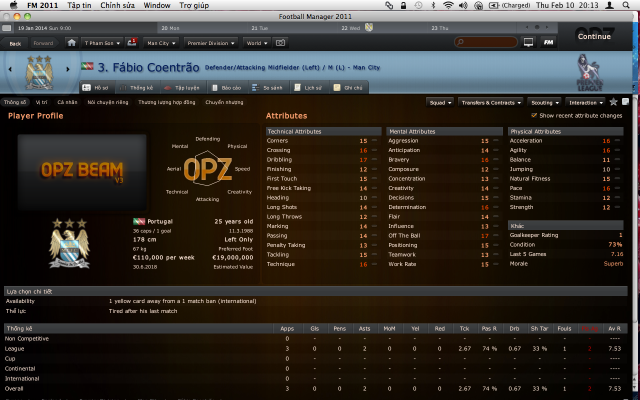Click the screenshot camera icon in toolbar
The image size is (640, 400).
280,43
